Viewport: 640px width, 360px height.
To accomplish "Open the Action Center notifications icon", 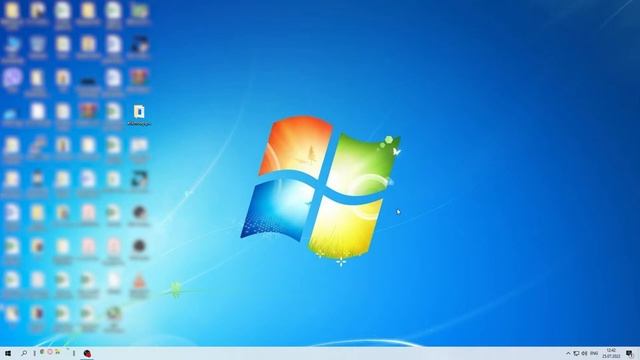I will [x=629, y=353].
